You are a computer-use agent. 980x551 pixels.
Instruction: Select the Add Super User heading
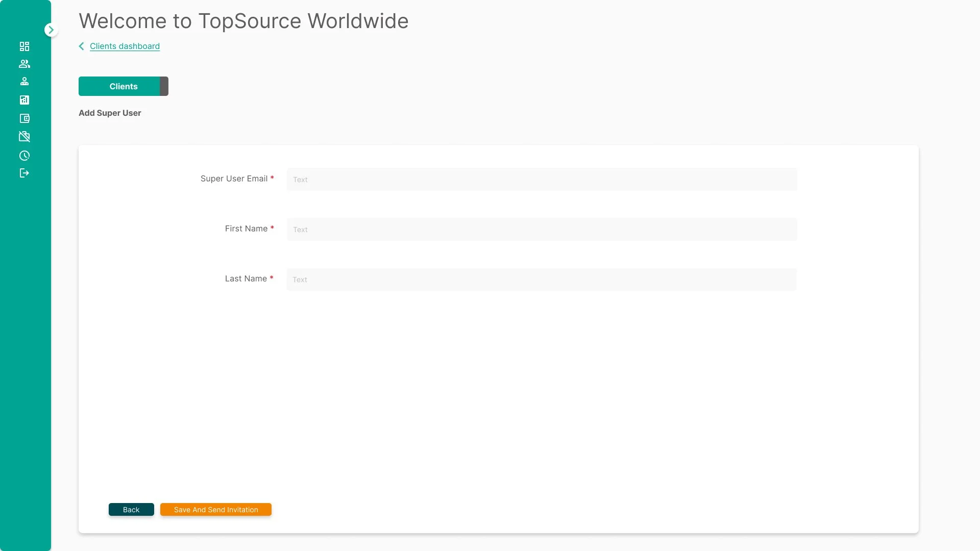pos(110,113)
